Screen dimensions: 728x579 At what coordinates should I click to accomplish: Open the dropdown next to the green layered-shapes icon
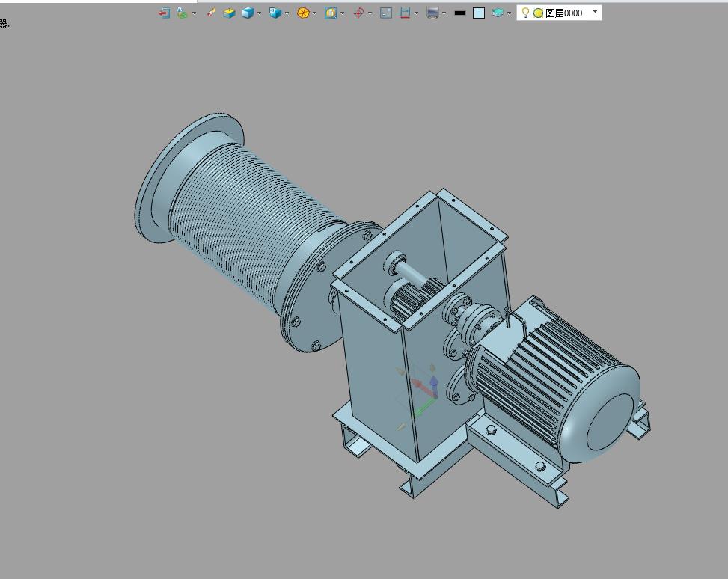(194, 13)
